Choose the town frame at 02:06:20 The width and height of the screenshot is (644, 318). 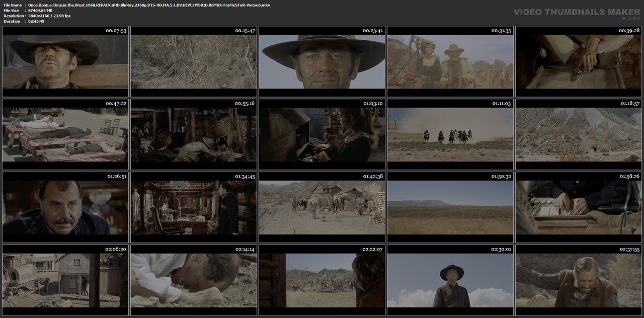click(x=65, y=280)
